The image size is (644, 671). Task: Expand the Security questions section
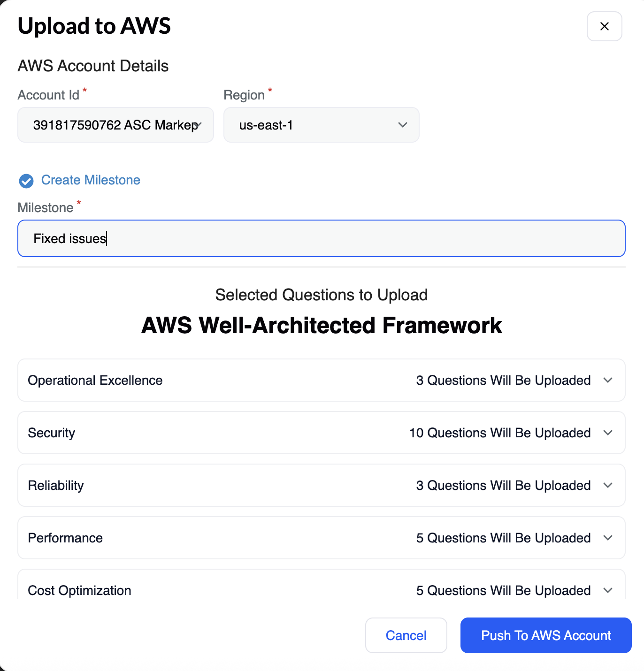[x=321, y=433]
